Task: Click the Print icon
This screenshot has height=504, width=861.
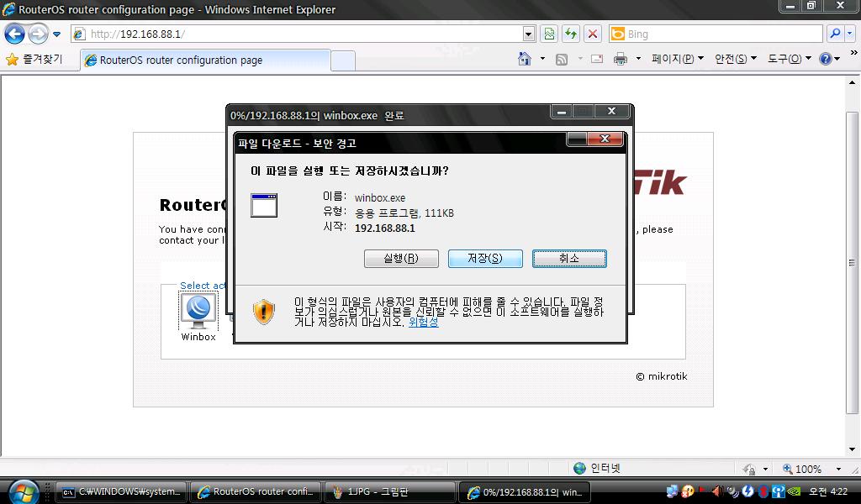Action: 620,59
